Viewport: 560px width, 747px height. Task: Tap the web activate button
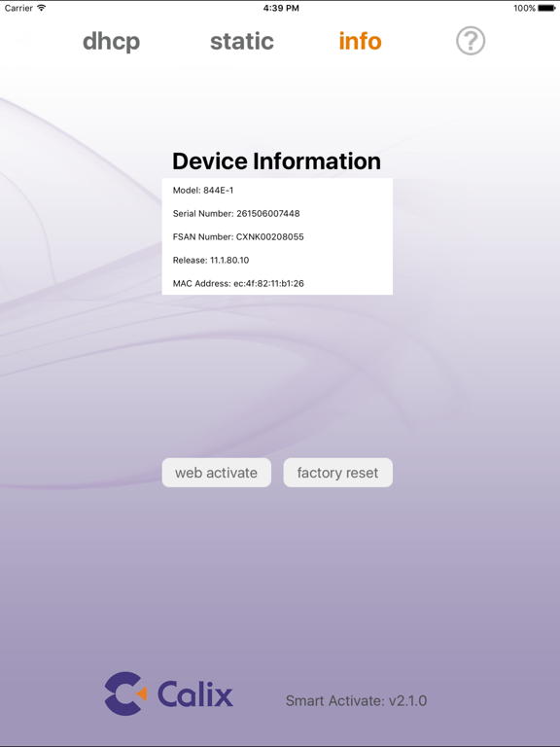217,473
